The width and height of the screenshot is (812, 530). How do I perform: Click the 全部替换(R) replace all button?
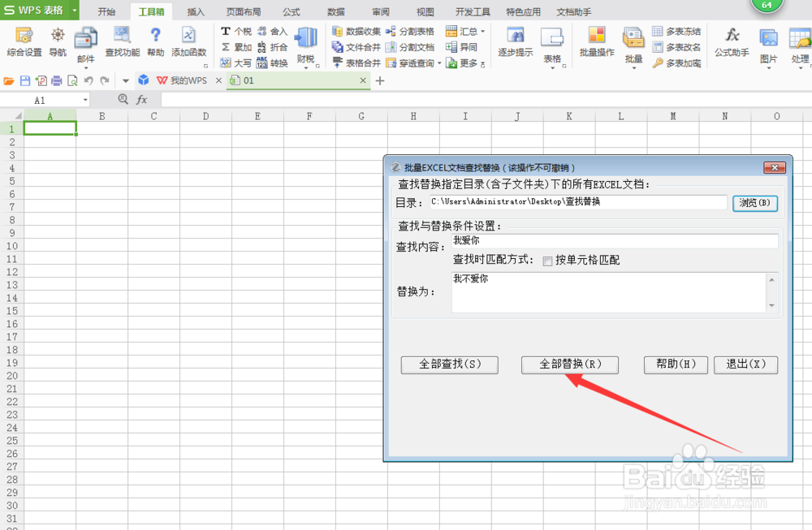click(x=572, y=364)
